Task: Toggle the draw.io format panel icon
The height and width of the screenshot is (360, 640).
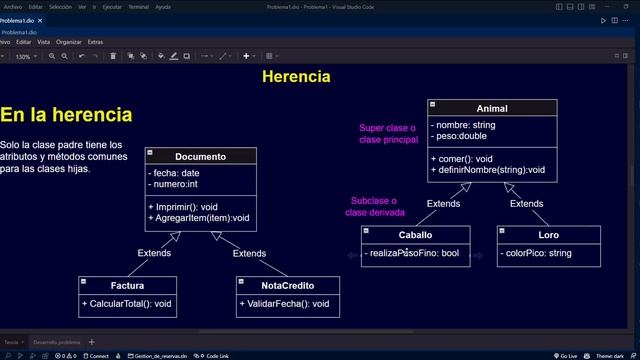Action: pyautogui.click(x=626, y=56)
